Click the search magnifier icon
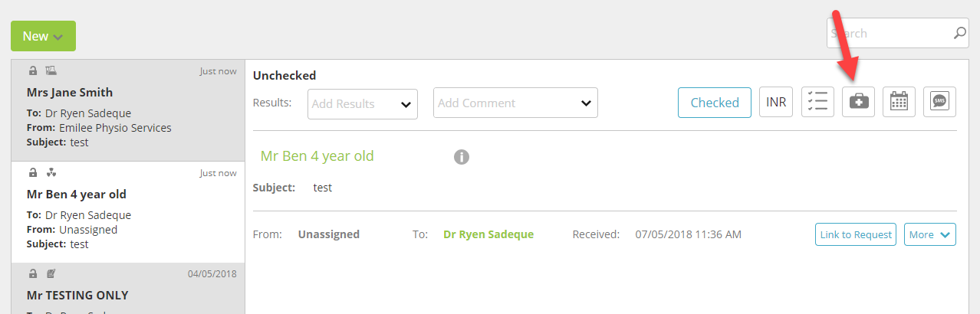The image size is (980, 314). (960, 33)
